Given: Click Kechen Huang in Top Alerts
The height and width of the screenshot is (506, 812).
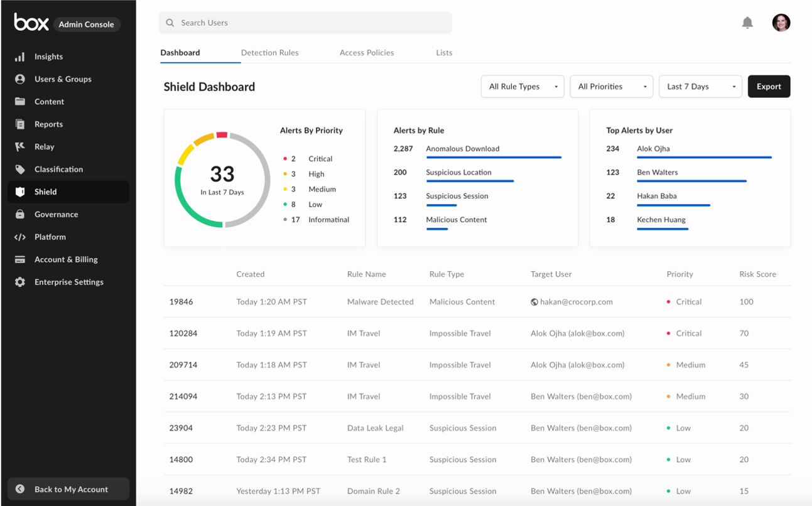Looking at the screenshot, I should click(x=661, y=220).
